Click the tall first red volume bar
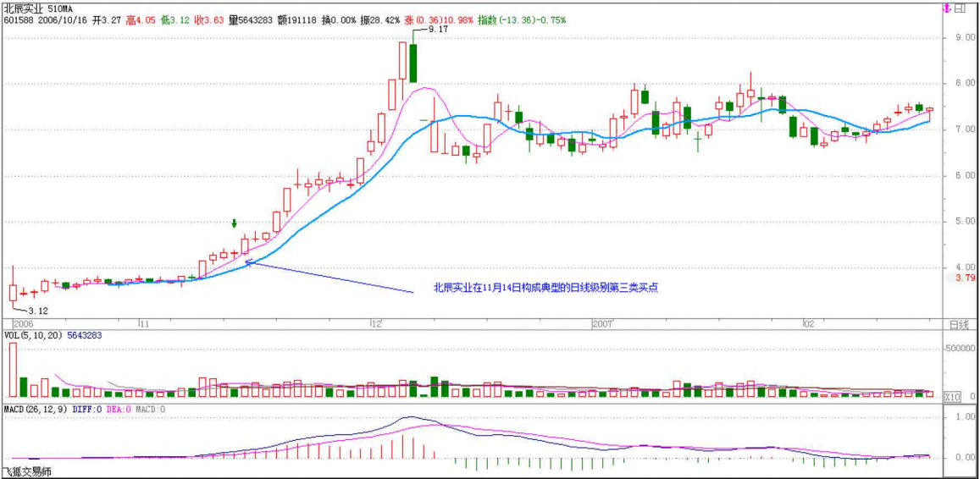This screenshot has width=980, height=479. pos(13,370)
